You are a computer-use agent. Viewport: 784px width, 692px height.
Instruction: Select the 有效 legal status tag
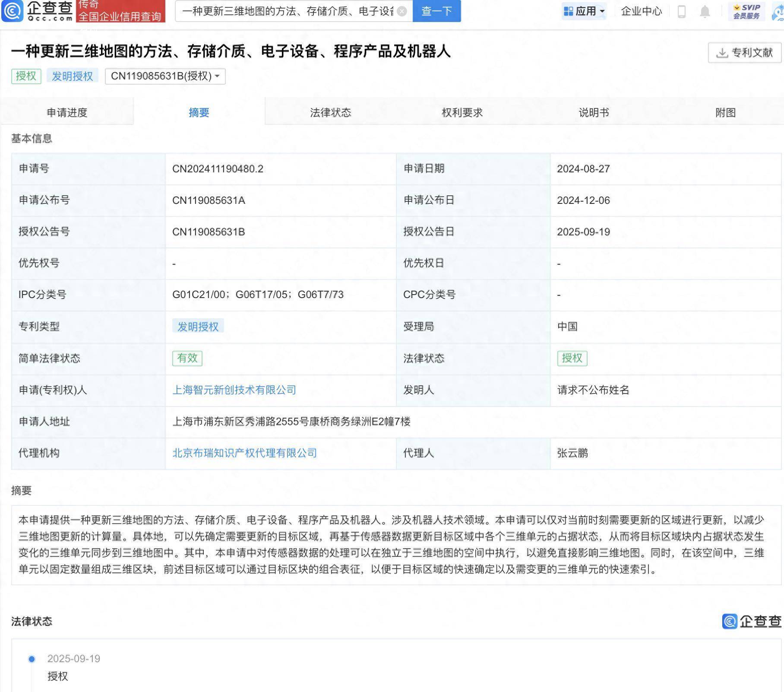click(x=187, y=358)
